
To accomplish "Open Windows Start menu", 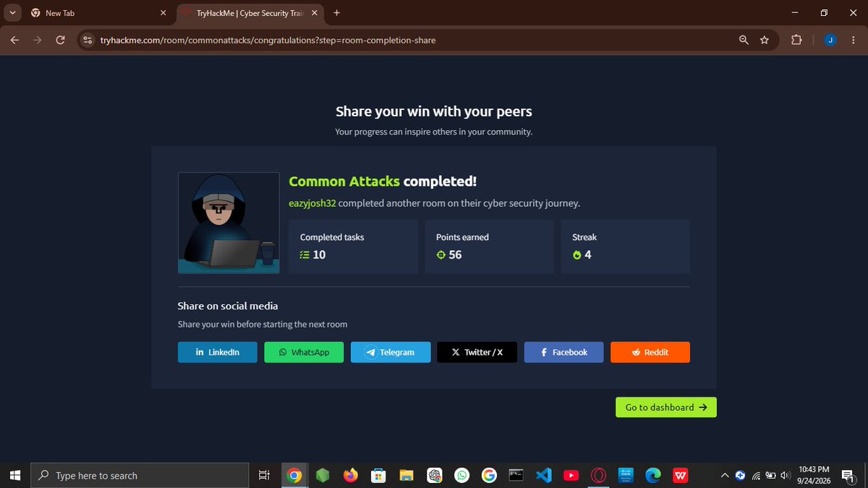I will pyautogui.click(x=14, y=476).
